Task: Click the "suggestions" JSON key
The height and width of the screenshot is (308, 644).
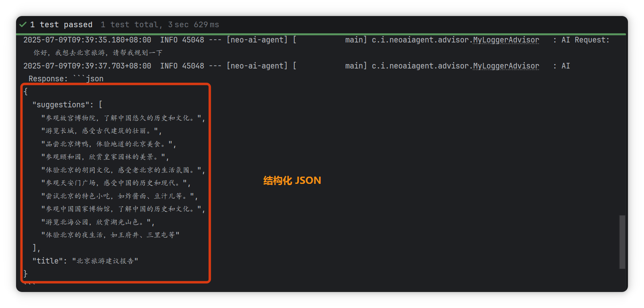Action: click(x=61, y=105)
